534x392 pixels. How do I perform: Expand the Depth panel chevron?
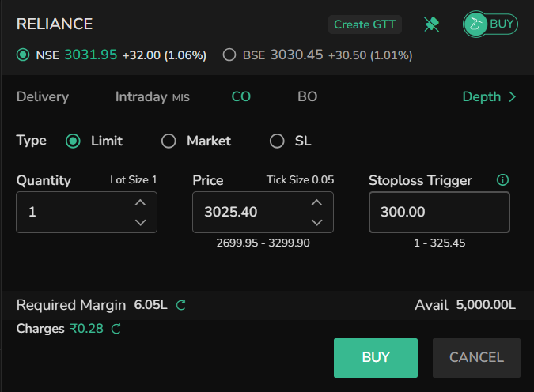point(512,97)
